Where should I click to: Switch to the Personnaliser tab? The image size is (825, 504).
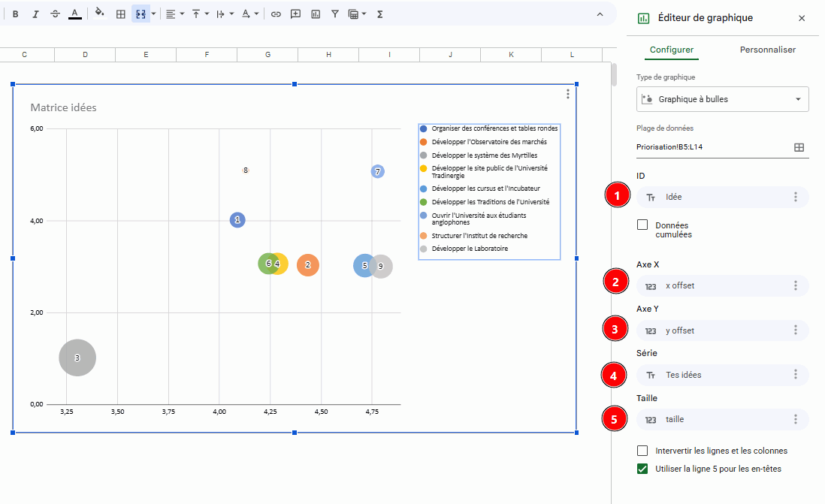coord(768,50)
